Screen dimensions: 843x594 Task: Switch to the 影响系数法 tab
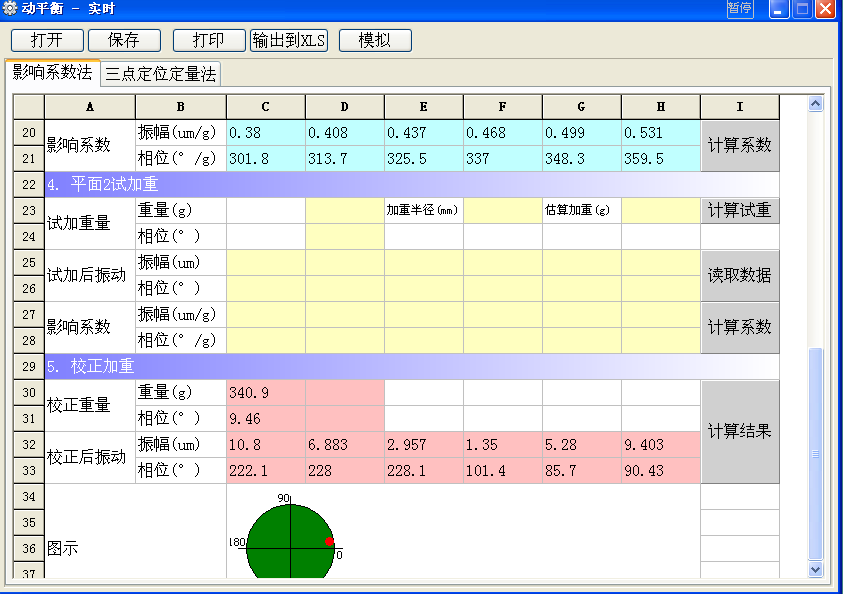pos(52,73)
